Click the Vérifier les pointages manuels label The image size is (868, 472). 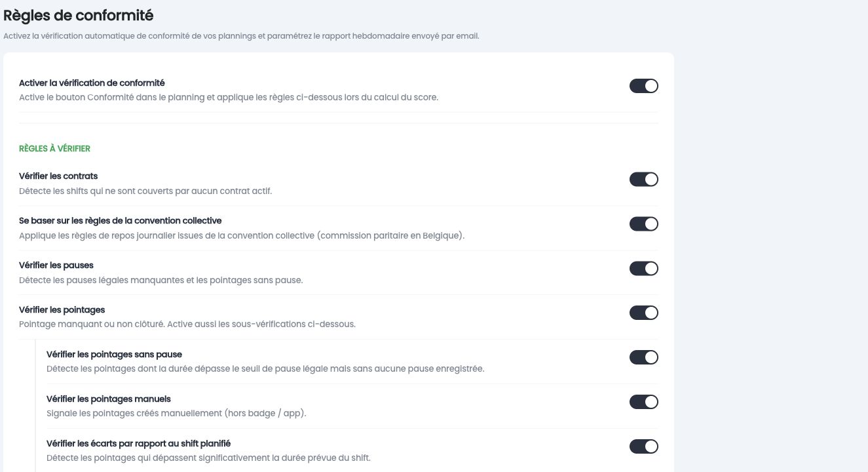click(109, 399)
